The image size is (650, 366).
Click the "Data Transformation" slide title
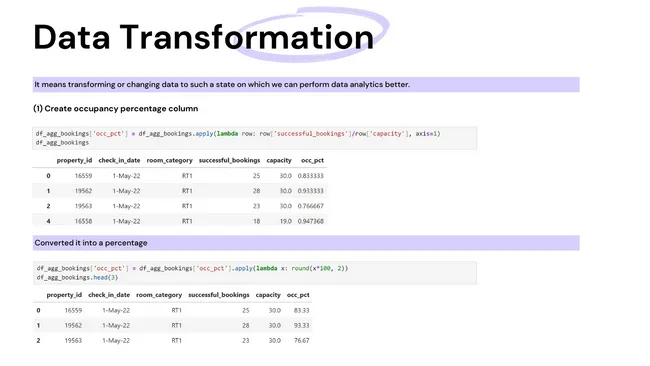point(204,37)
